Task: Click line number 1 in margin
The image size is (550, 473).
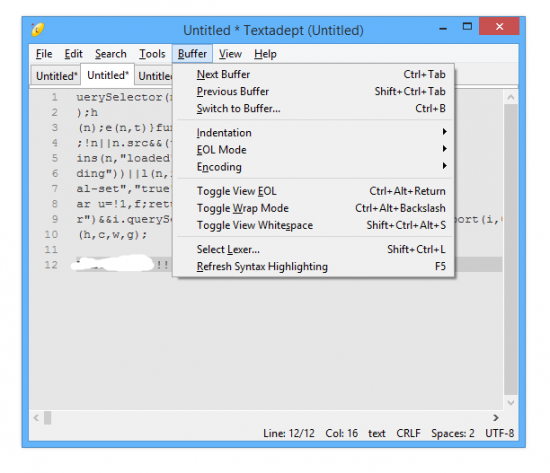Action: click(54, 97)
